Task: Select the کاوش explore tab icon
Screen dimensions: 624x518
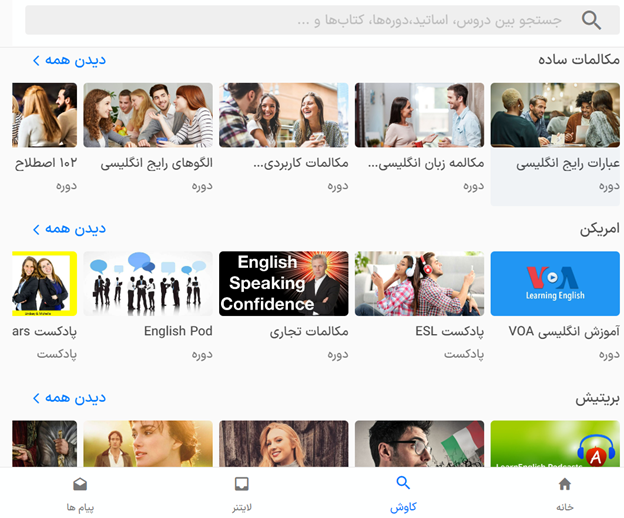Action: 403,483
